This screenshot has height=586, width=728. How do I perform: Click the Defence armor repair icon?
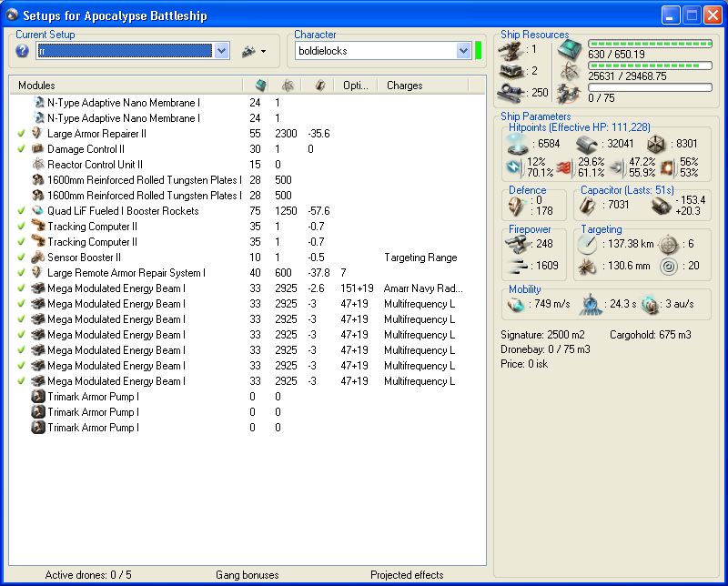coord(516,206)
